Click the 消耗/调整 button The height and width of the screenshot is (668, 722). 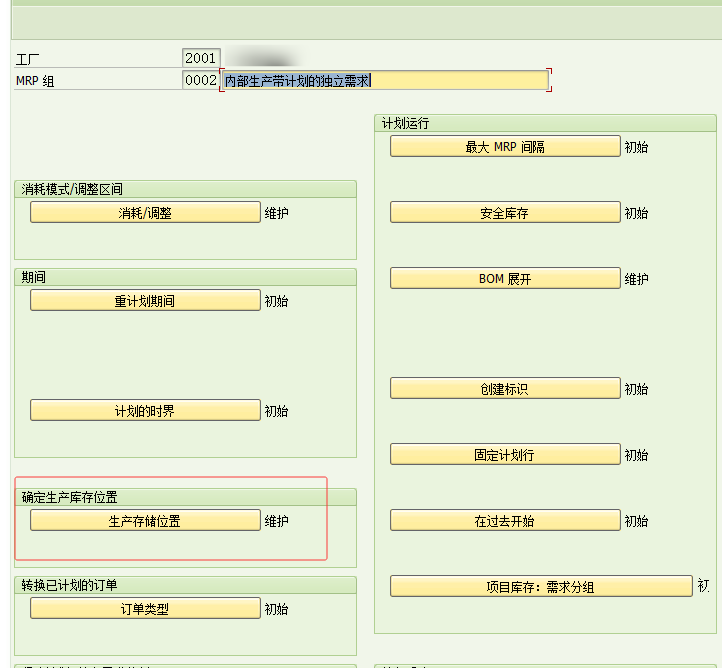[145, 213]
